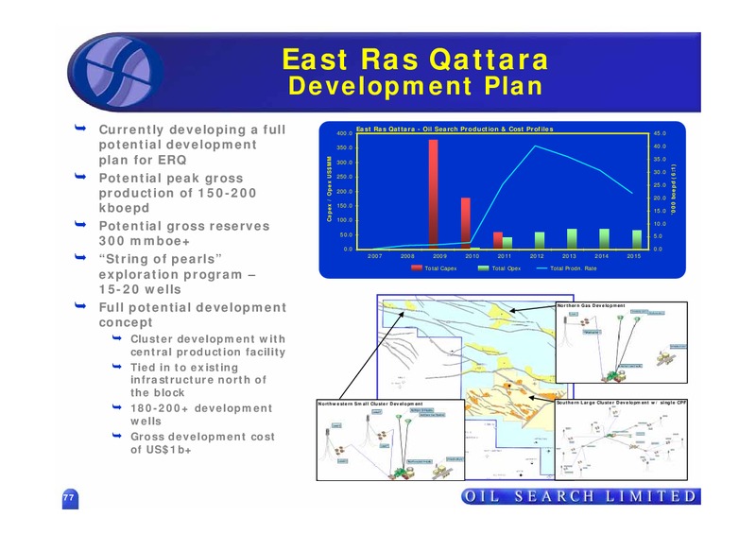Open the Northwestern Small Cluster Development inset

point(390,439)
